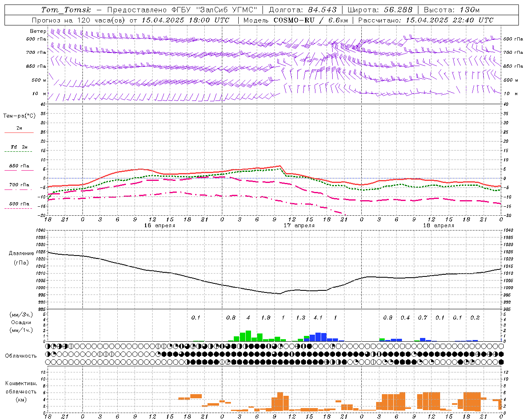Image resolution: width=525 pixels, height=420 pixels.
Task: Click the precipitation value '0.2'
Action: pos(475,318)
